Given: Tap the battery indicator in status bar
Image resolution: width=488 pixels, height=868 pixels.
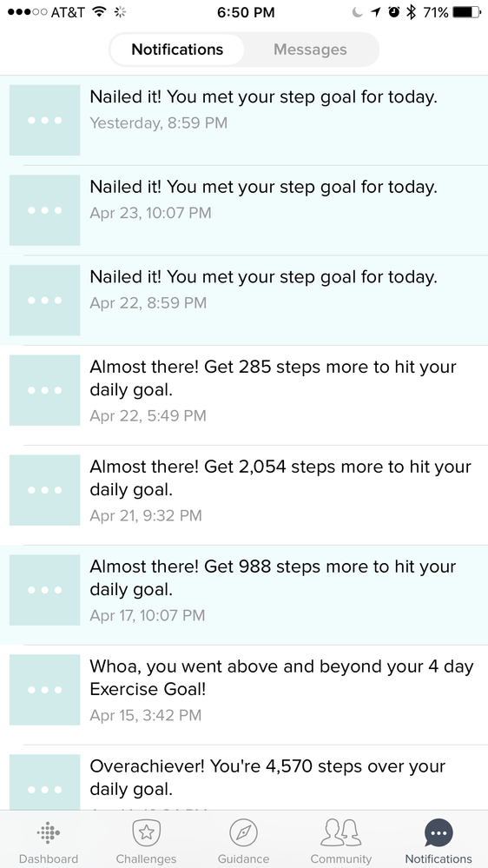Looking at the screenshot, I should click(x=466, y=12).
